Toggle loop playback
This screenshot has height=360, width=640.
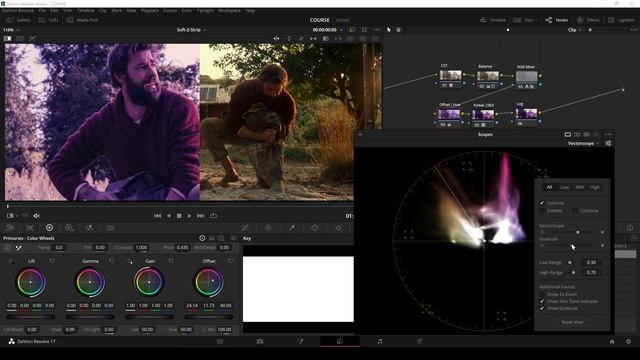pyautogui.click(x=213, y=216)
